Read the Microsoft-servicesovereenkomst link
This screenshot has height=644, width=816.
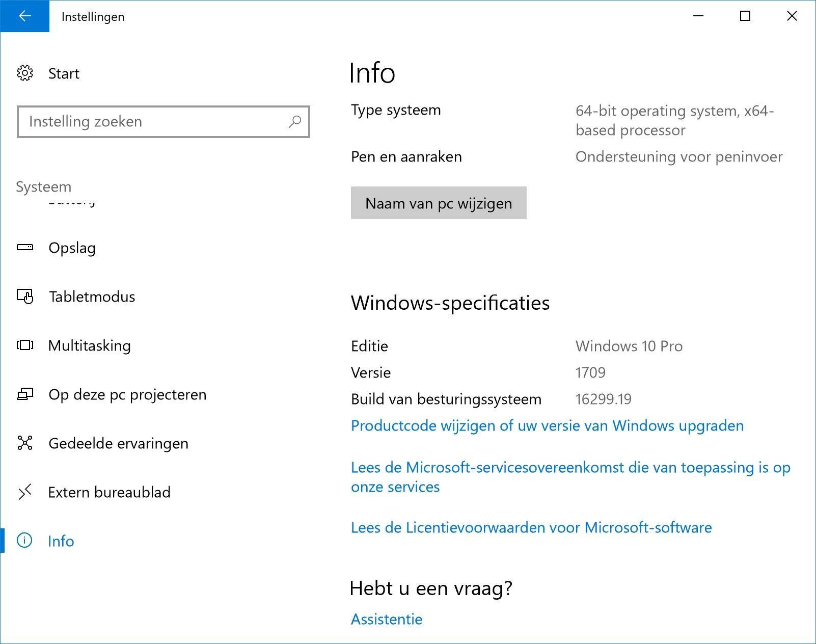(x=570, y=468)
